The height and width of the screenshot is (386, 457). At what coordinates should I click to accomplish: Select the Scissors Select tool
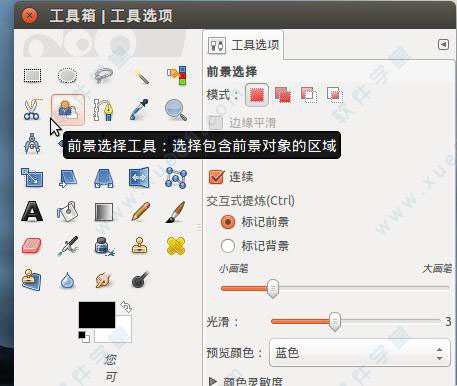click(x=32, y=110)
